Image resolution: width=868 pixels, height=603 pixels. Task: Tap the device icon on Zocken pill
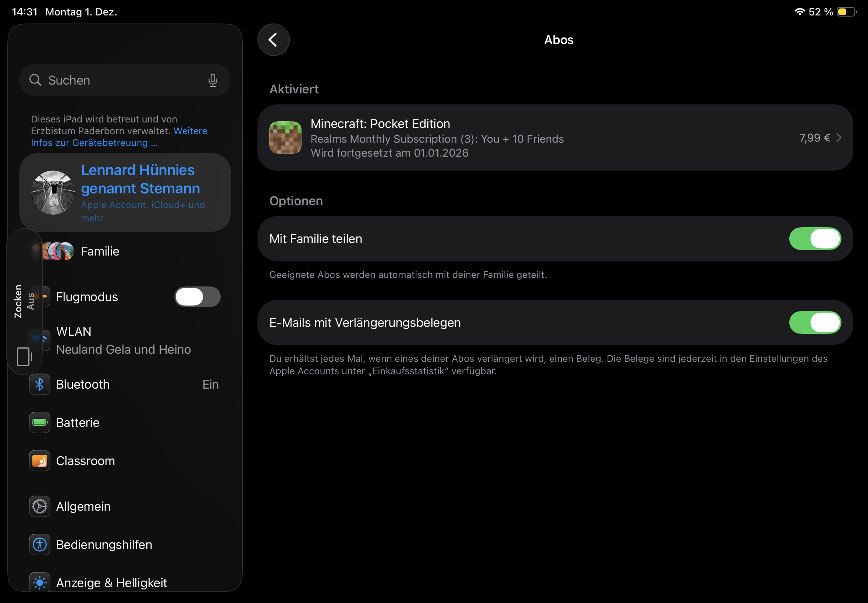[24, 357]
